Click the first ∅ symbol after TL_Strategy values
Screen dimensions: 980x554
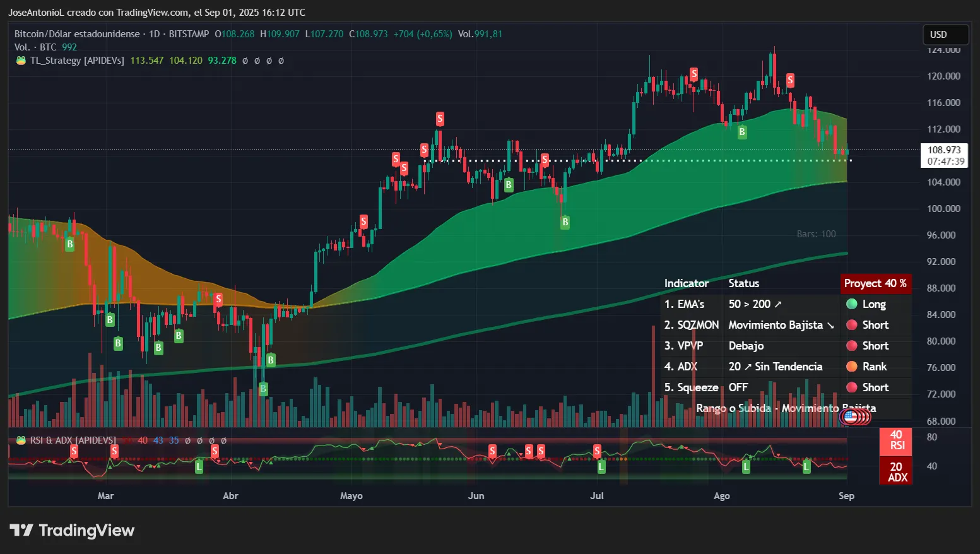point(245,61)
